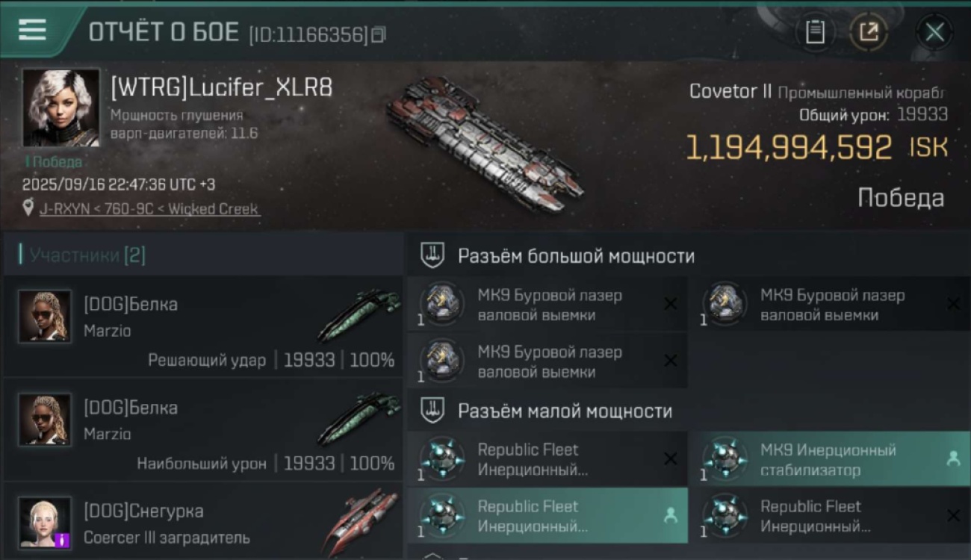Image resolution: width=971 pixels, height=560 pixels.
Task: Click the highlighted МК9 Инерционный стабилизатор module
Action: (x=829, y=459)
